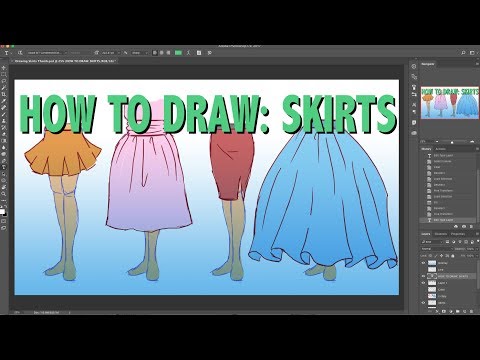This screenshot has width=480, height=360.
Task: Open the Fill slider arrow
Action: pos(477,256)
